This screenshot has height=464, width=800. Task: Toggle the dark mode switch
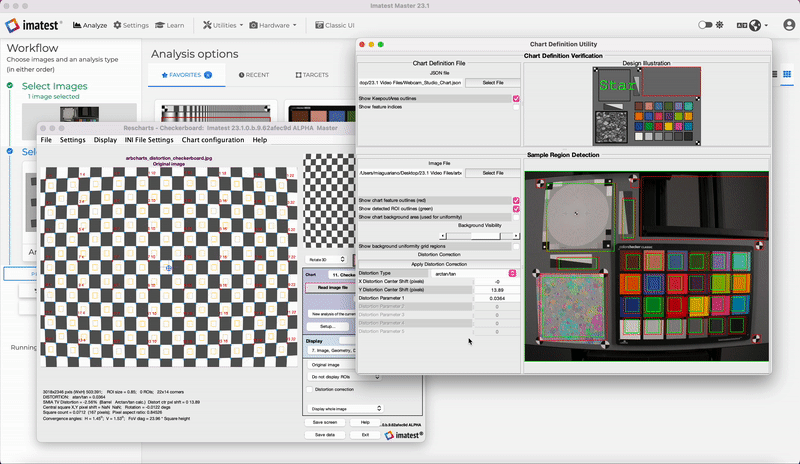[x=705, y=25]
